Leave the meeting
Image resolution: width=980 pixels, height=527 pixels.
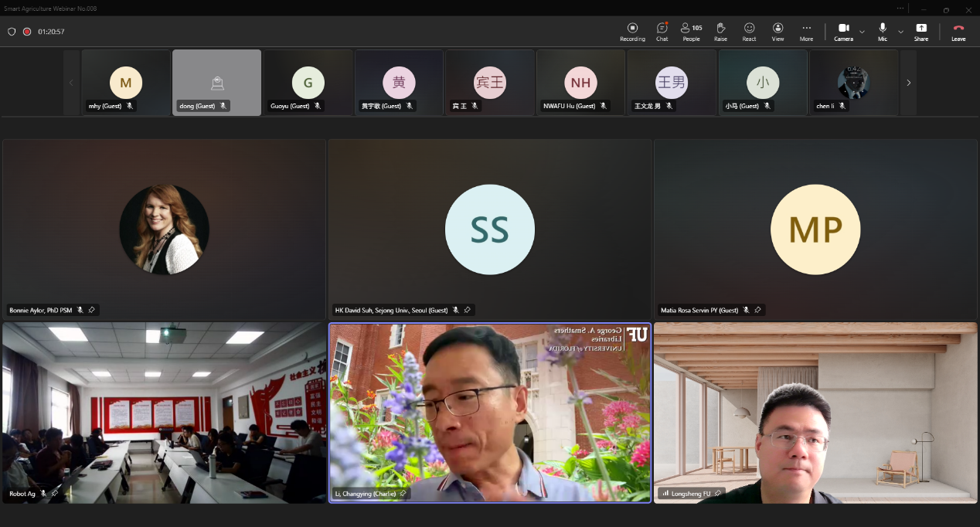coord(958,31)
